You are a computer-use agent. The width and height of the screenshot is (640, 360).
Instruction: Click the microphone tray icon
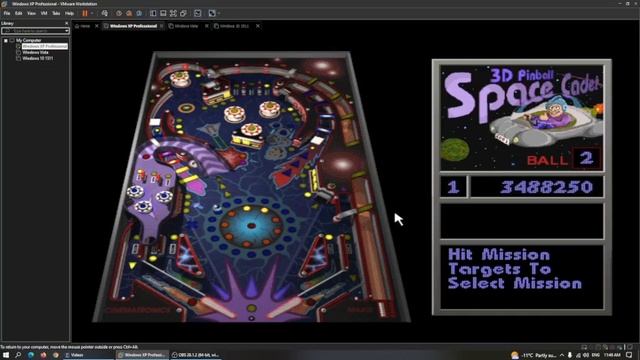point(570,355)
